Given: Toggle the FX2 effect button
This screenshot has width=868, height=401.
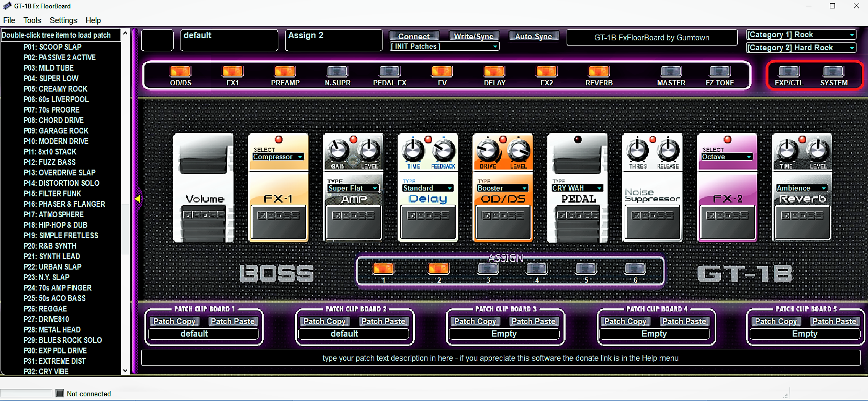Looking at the screenshot, I should click(547, 71).
